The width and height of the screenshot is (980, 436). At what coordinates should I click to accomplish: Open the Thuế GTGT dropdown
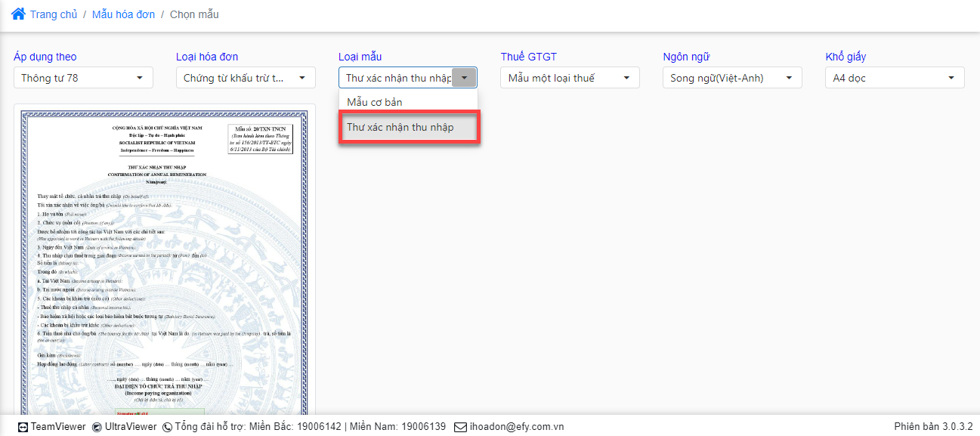pos(570,78)
